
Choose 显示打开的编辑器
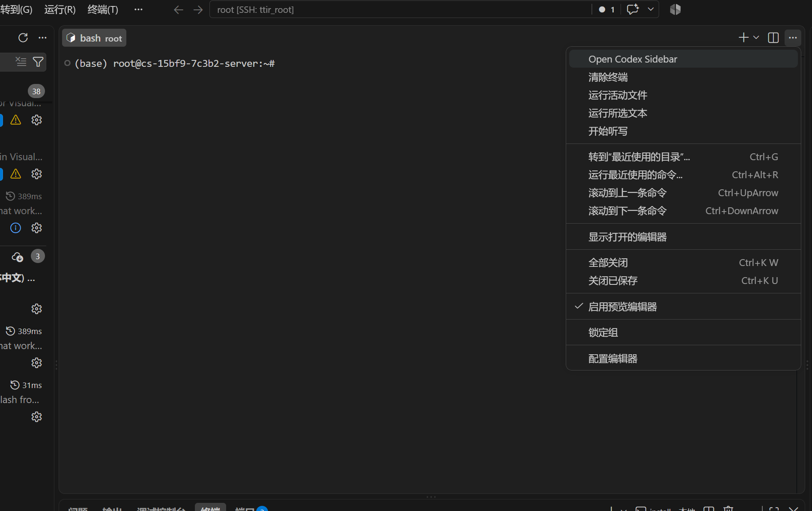683,237
